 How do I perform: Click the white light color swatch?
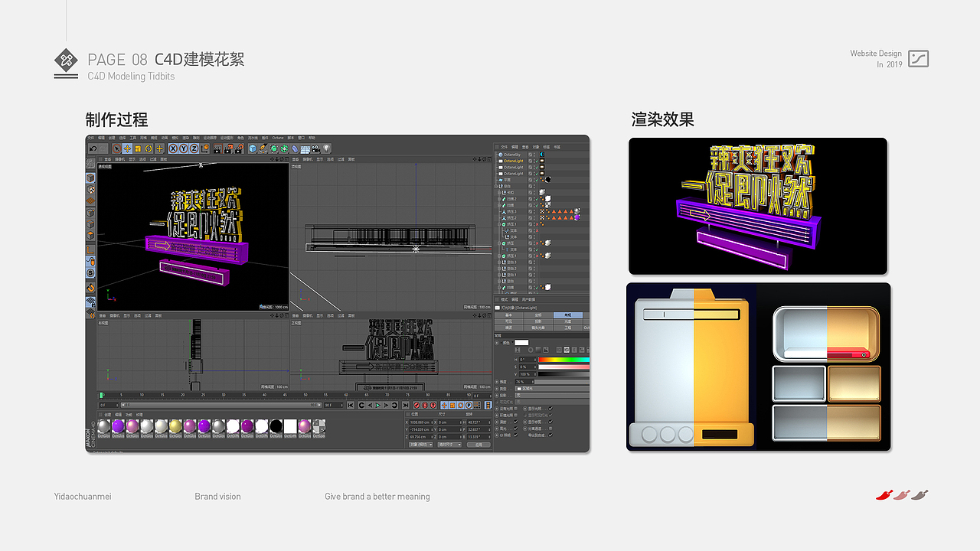[521, 342]
